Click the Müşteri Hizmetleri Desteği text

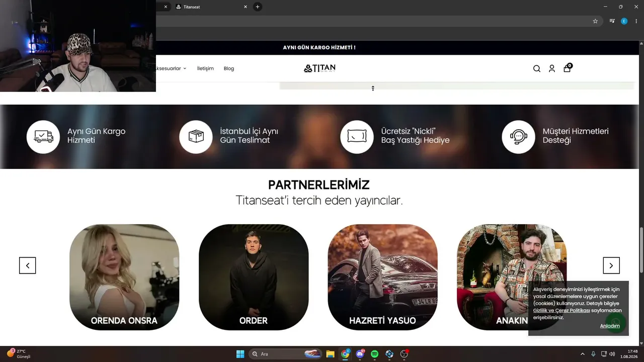coord(576,136)
